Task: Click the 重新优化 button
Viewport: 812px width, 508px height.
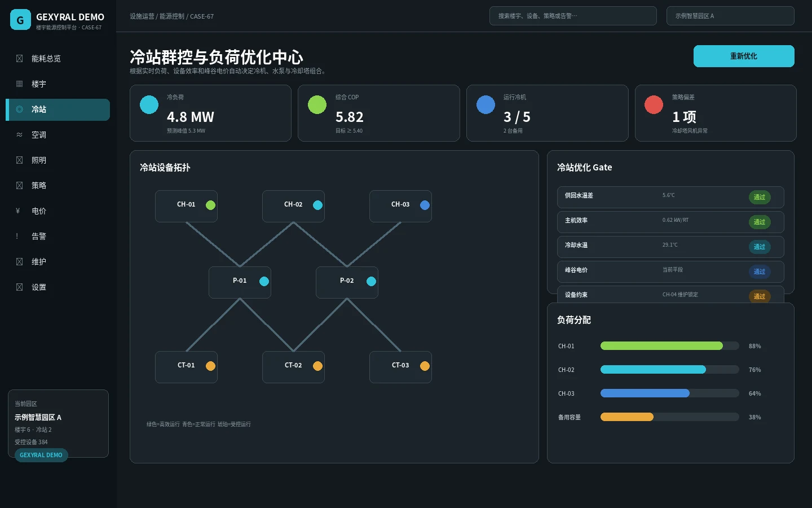Action: pos(744,56)
